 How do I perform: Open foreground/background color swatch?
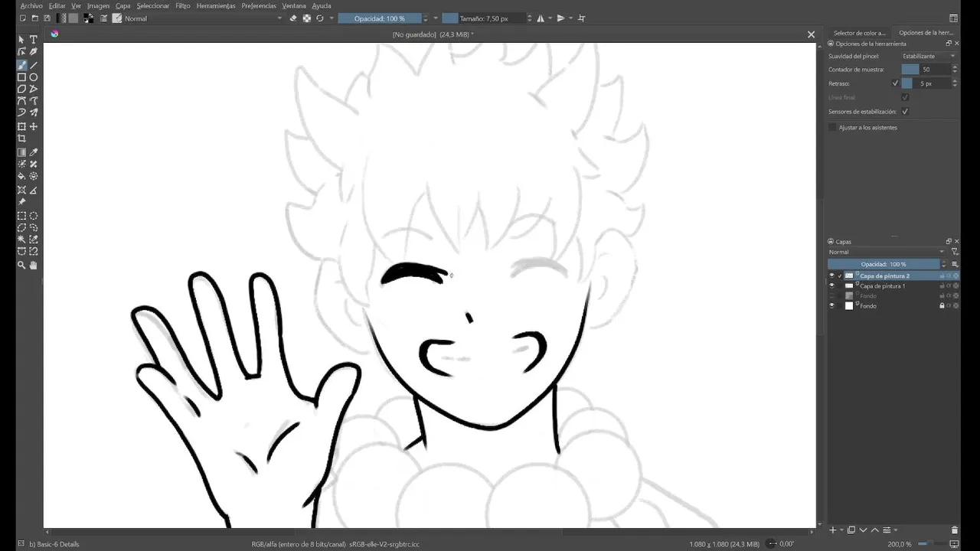pos(89,18)
